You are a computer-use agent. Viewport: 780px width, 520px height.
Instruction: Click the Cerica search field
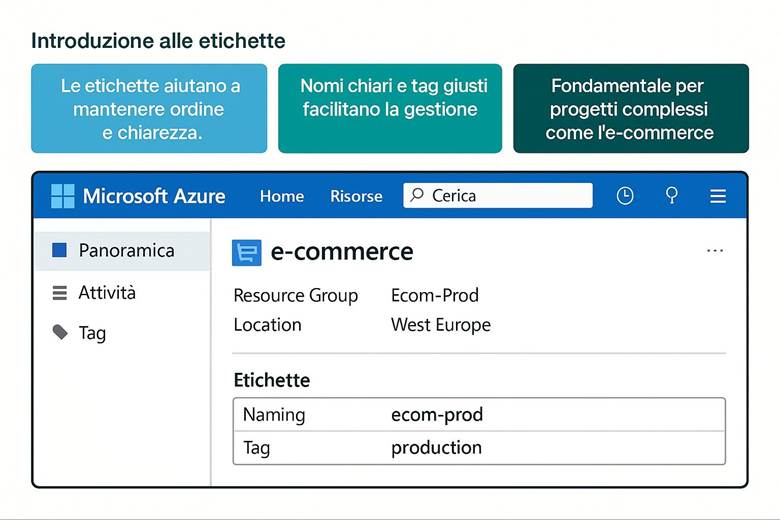tap(498, 195)
